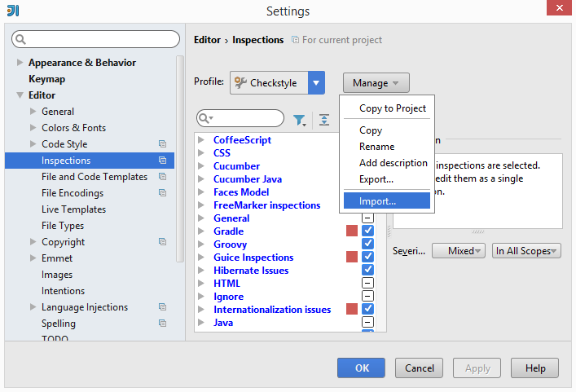The image size is (576, 392).
Task: Open the In All Scopes dropdown
Action: (526, 251)
